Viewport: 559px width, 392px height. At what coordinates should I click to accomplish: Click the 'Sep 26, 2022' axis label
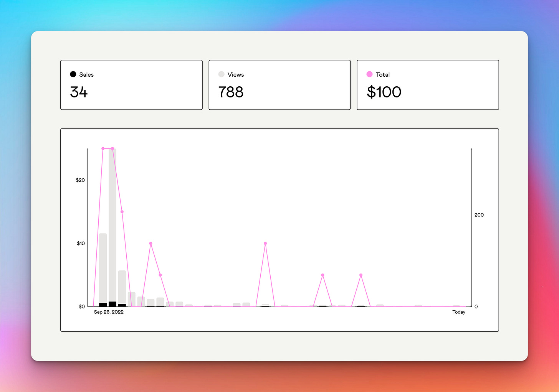109,312
